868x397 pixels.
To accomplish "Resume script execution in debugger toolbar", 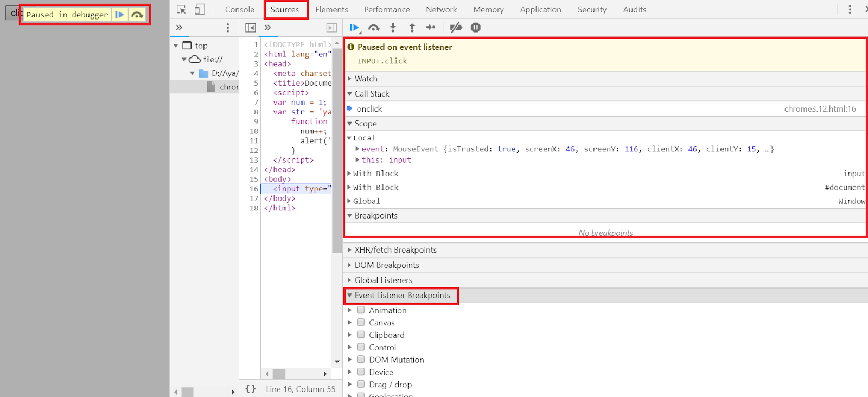I will tap(354, 28).
